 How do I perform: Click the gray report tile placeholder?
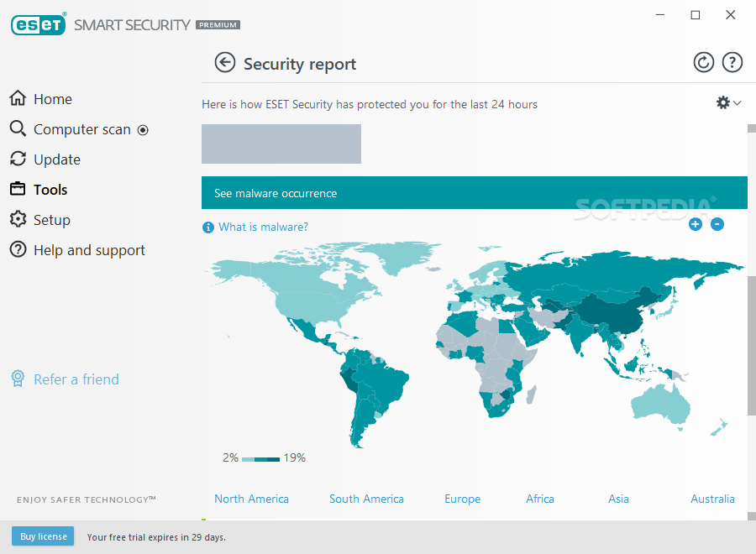tap(281, 144)
